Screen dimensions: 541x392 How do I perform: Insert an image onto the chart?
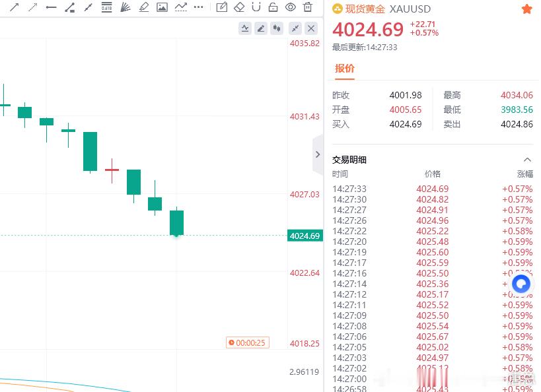click(162, 7)
